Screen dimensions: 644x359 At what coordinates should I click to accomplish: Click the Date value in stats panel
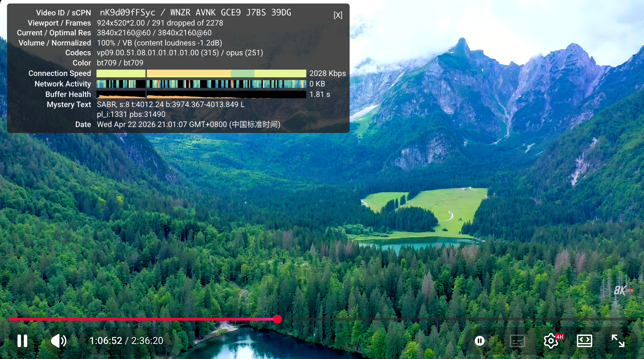pyautogui.click(x=188, y=125)
